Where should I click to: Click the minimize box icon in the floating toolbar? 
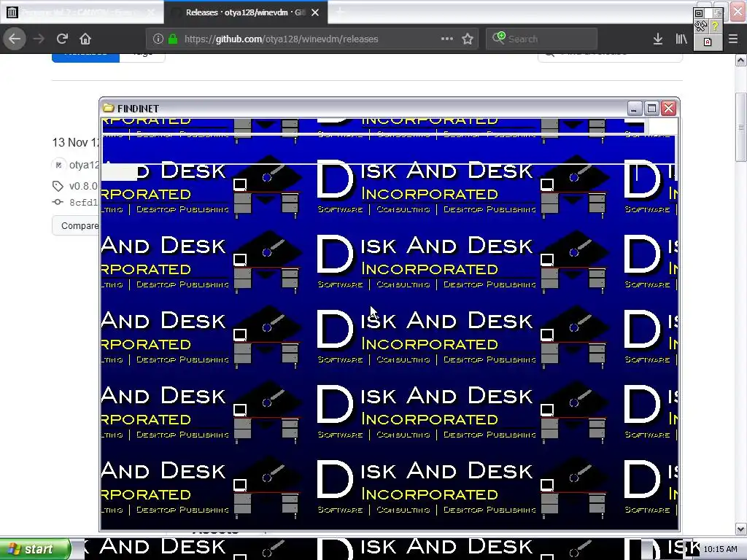[x=699, y=13]
